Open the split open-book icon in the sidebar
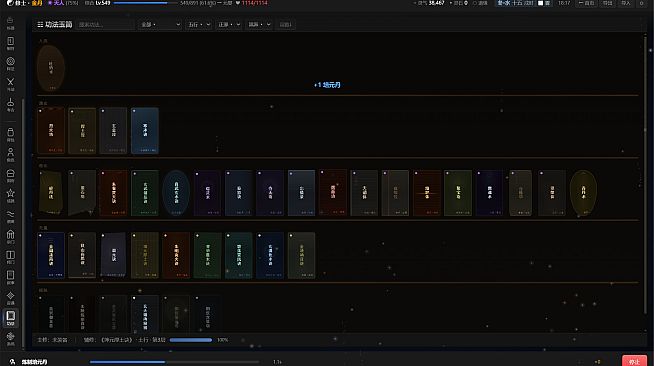Image resolution: width=654 pixels, height=366 pixels. (x=10, y=256)
